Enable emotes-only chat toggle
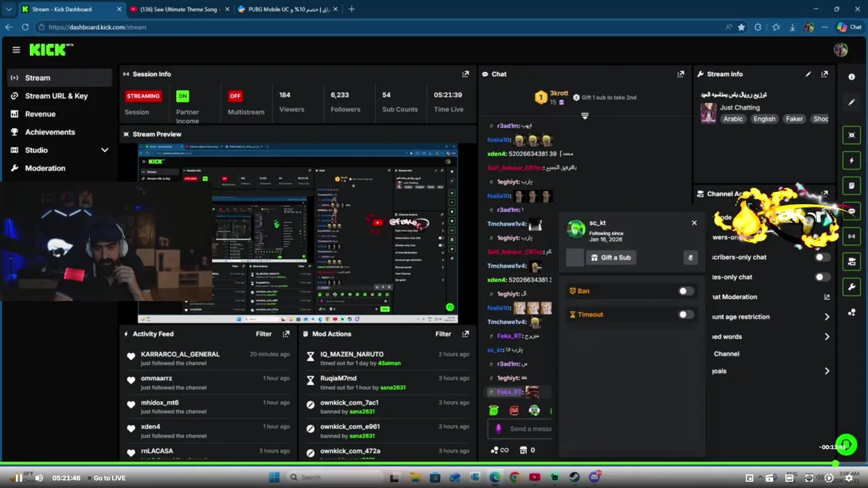The width and height of the screenshot is (868, 488). click(x=821, y=277)
